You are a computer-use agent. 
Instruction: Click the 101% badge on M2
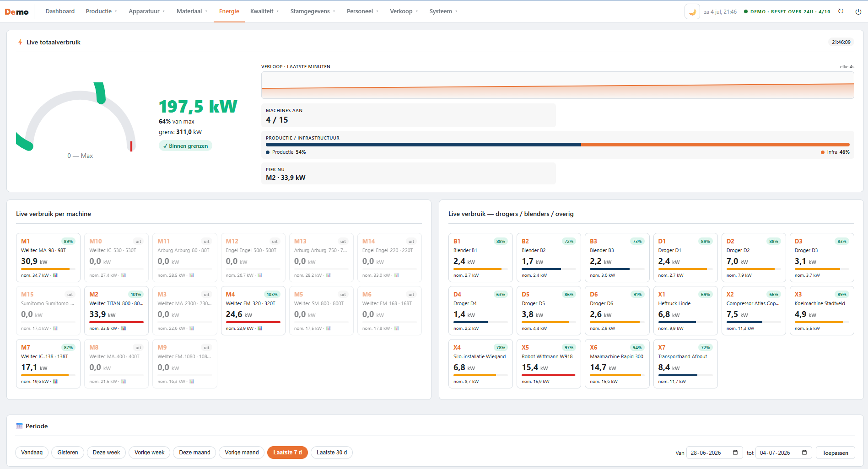point(136,295)
